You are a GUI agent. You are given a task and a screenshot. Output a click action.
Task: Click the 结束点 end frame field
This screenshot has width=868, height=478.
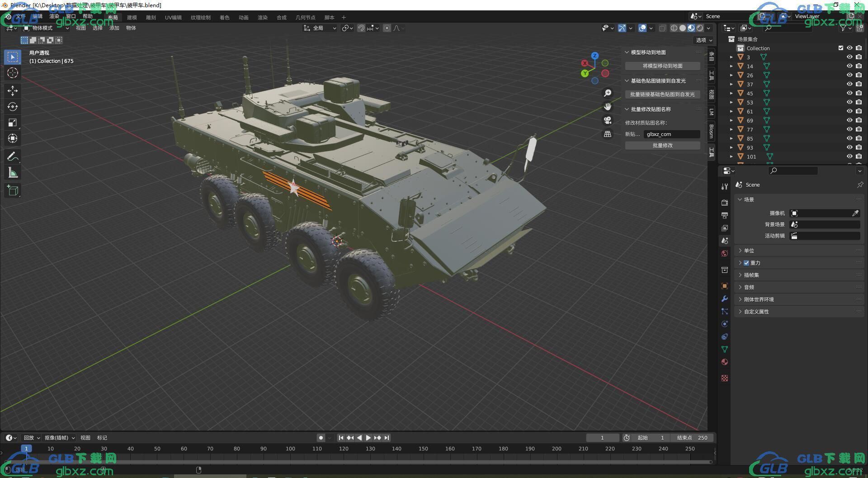(692, 438)
